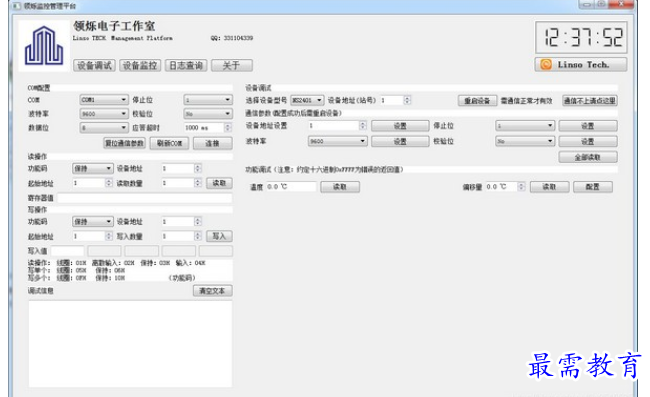Image resolution: width=650 pixels, height=397 pixels.
Task: Click the building logo image
Action: pos(44,46)
